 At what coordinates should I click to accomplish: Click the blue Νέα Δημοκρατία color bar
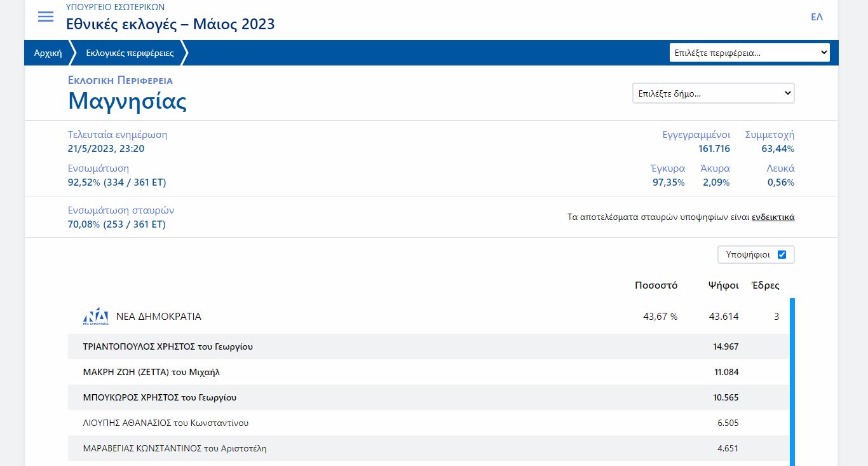tap(792, 381)
